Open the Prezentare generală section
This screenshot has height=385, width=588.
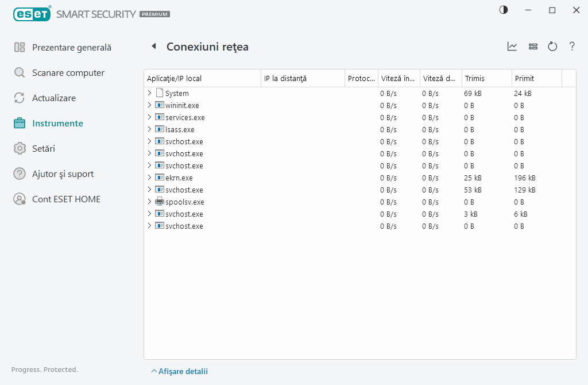click(71, 48)
